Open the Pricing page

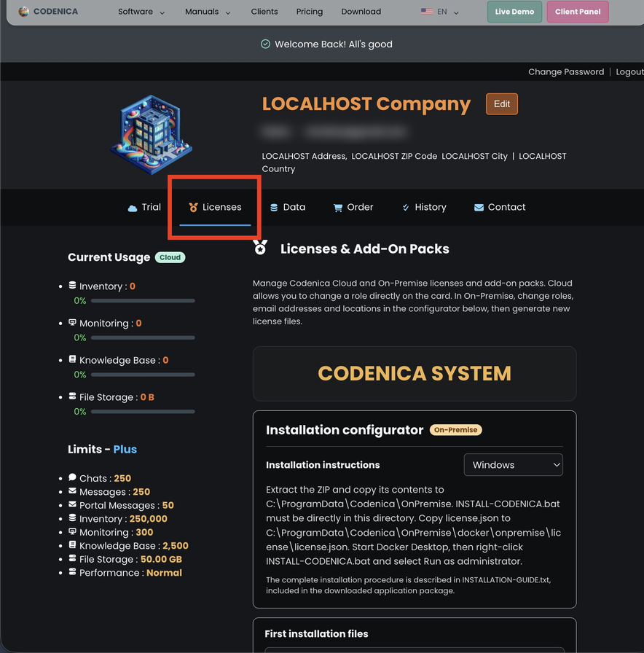tap(310, 12)
